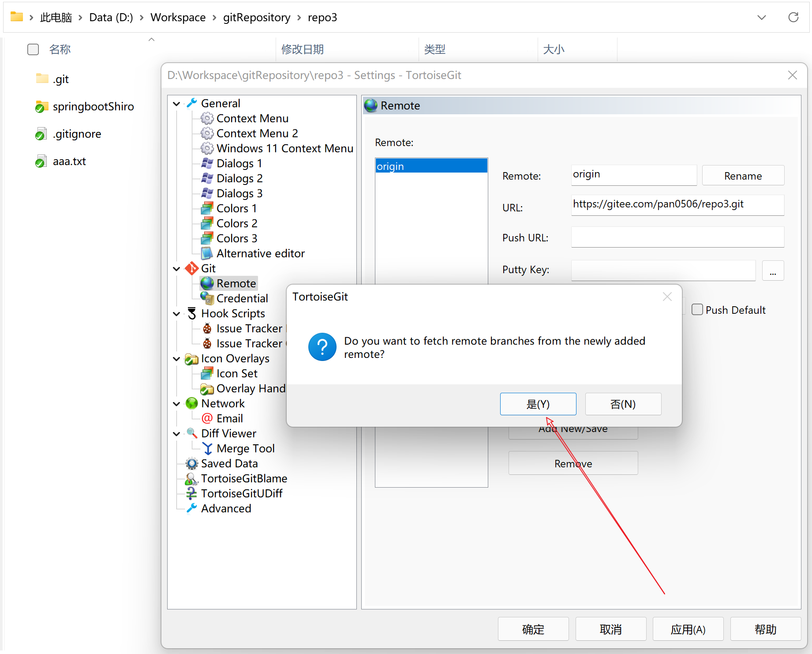Click the Credential key icon

click(207, 298)
